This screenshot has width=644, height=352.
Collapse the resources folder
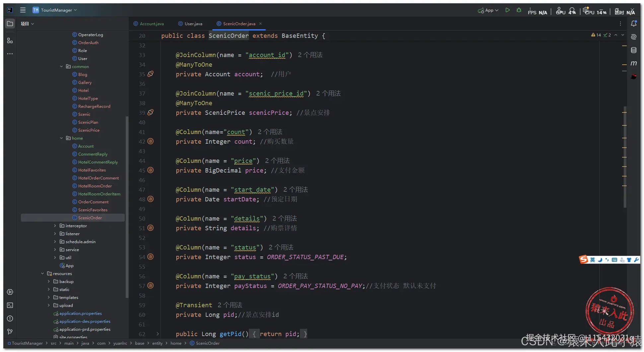click(x=42, y=274)
